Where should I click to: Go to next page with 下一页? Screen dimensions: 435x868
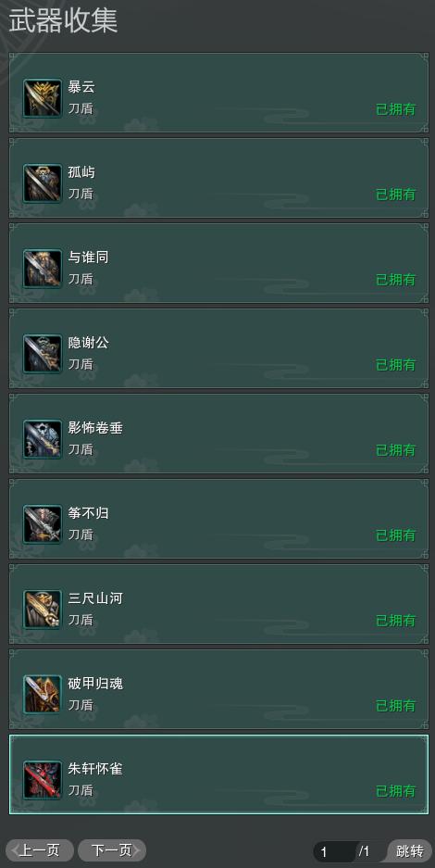(x=112, y=850)
